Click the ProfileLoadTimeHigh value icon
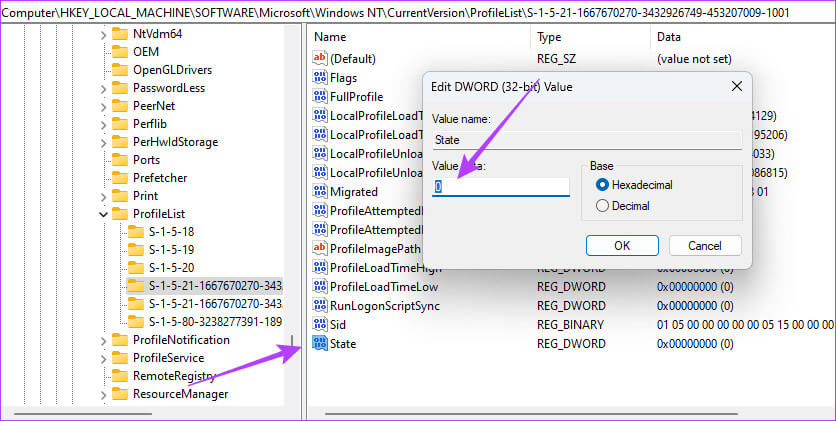 (320, 268)
